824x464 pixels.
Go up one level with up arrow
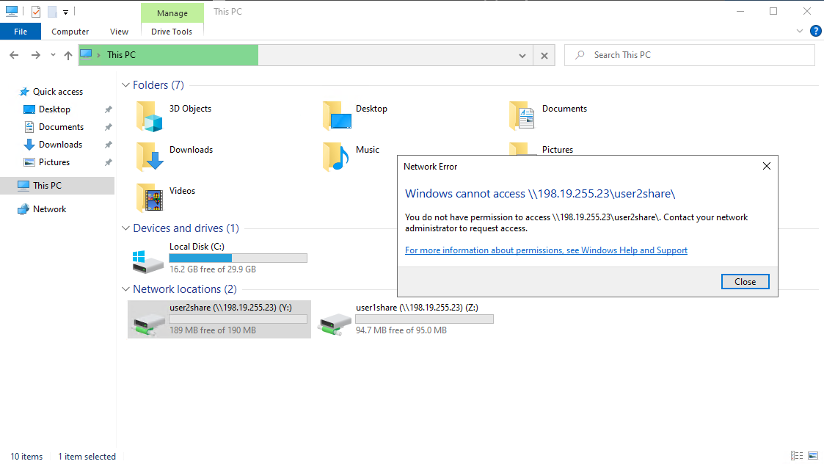tap(68, 55)
